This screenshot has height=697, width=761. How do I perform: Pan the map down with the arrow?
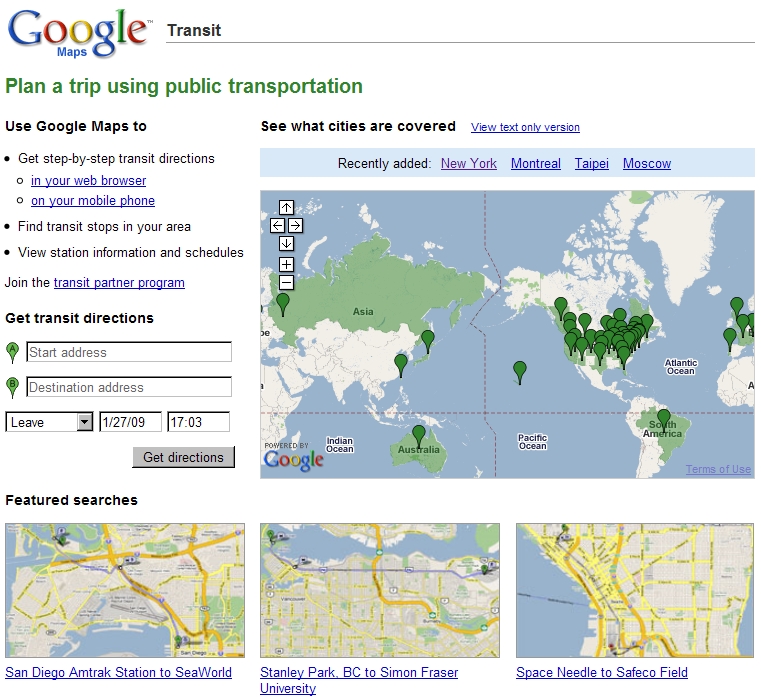pyautogui.click(x=286, y=243)
